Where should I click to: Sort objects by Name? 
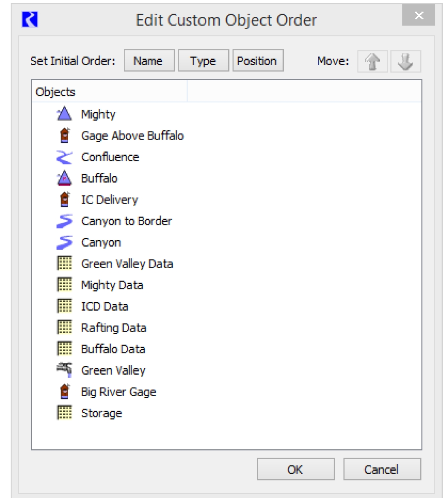[x=149, y=61]
